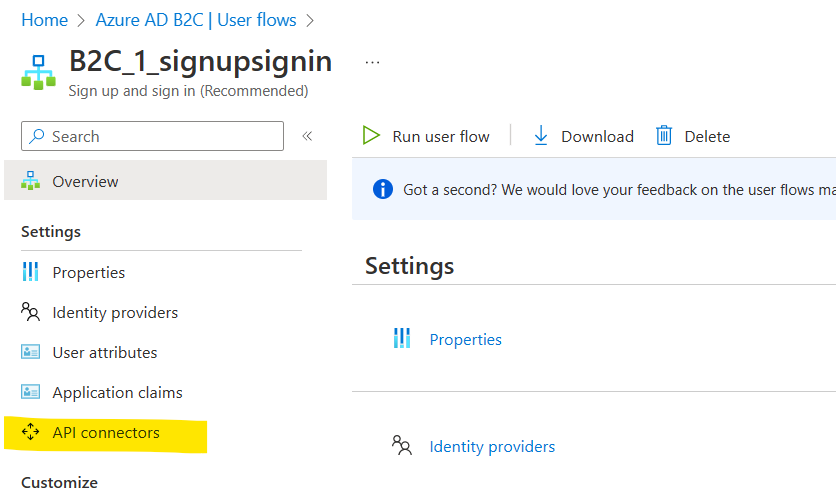
Task: Click the Customize section heading
Action: pos(59,483)
